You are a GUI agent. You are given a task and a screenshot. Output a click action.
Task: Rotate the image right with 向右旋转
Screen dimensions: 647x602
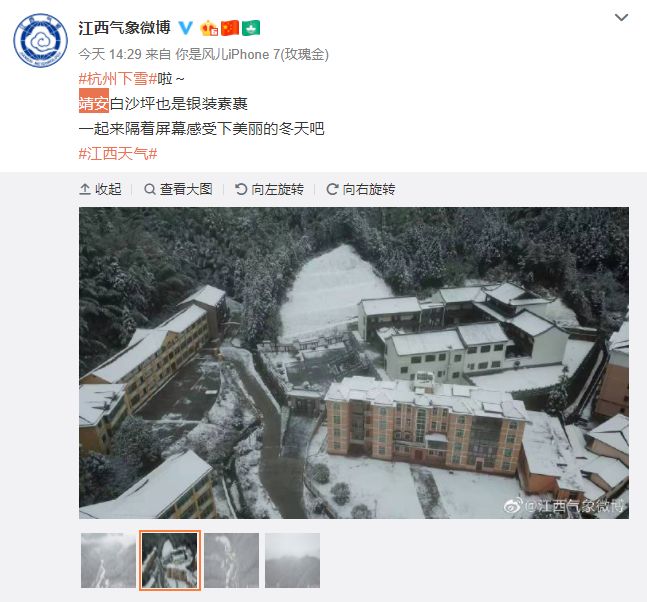361,189
